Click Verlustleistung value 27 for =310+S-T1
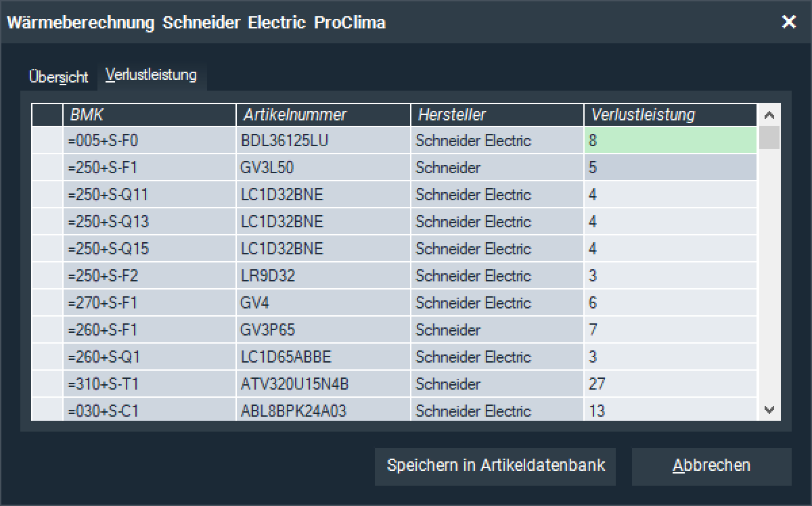 click(670, 384)
